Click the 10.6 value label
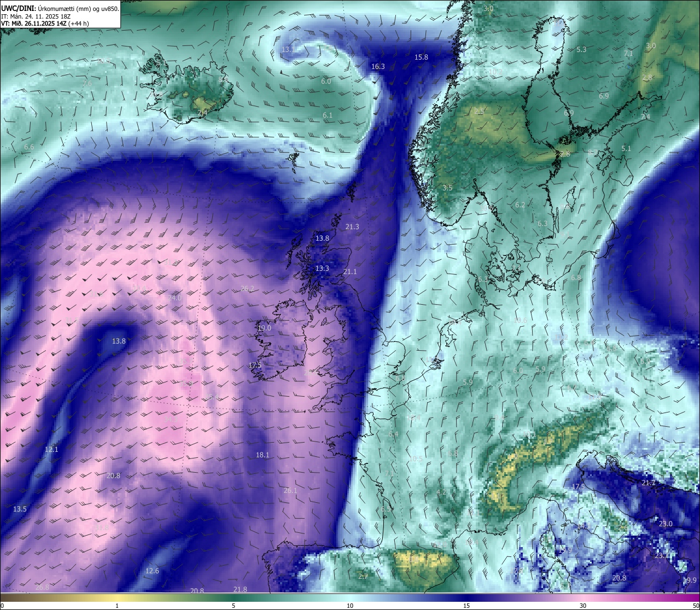Screen dimensions: 700x610 tap(520, 321)
